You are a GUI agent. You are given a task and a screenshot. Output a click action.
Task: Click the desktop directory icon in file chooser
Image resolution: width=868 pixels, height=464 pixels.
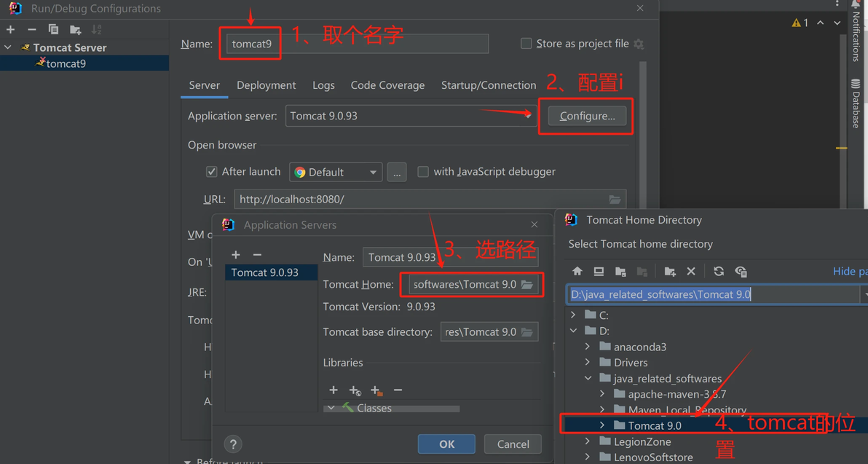point(599,271)
